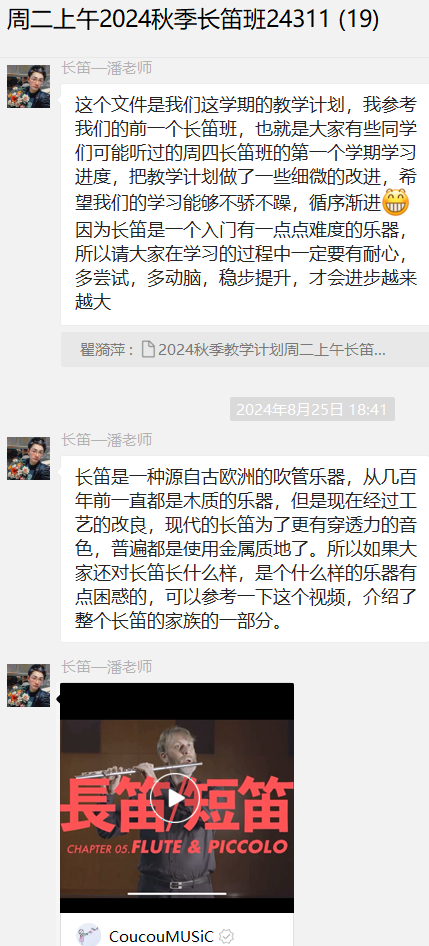Play the 長笛/短笛 video
The image size is (429, 946).
(176, 798)
